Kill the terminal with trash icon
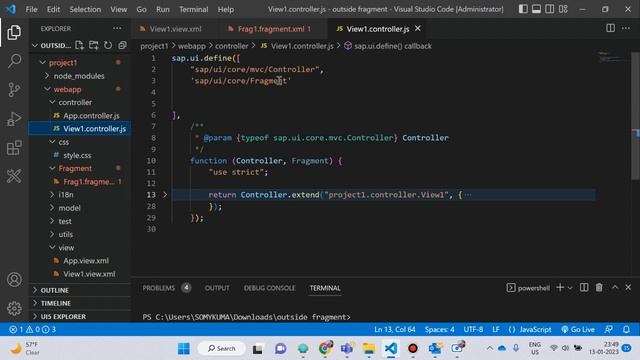 coord(599,288)
